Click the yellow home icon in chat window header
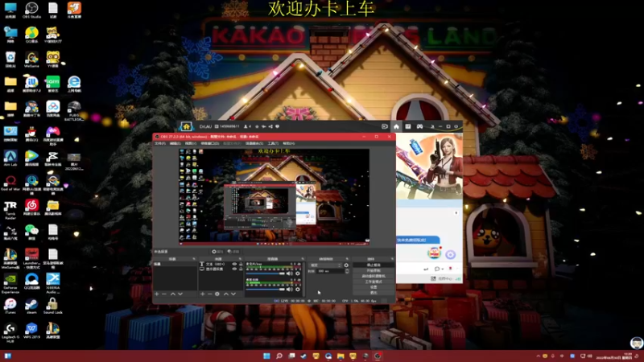Image resolution: width=644 pixels, height=362 pixels. [186, 126]
